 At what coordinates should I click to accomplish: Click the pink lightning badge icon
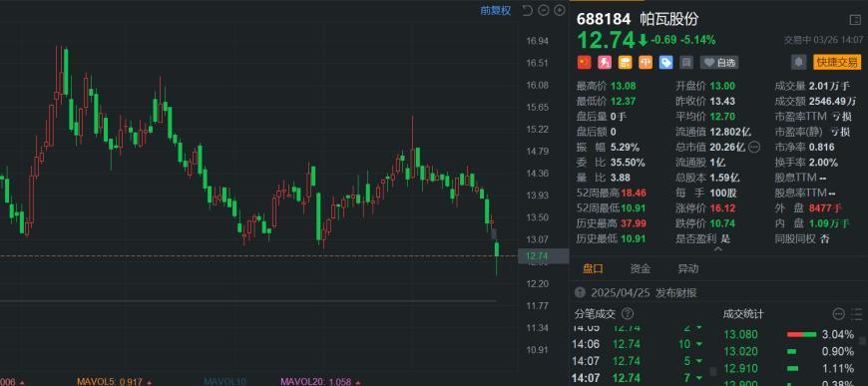605,63
